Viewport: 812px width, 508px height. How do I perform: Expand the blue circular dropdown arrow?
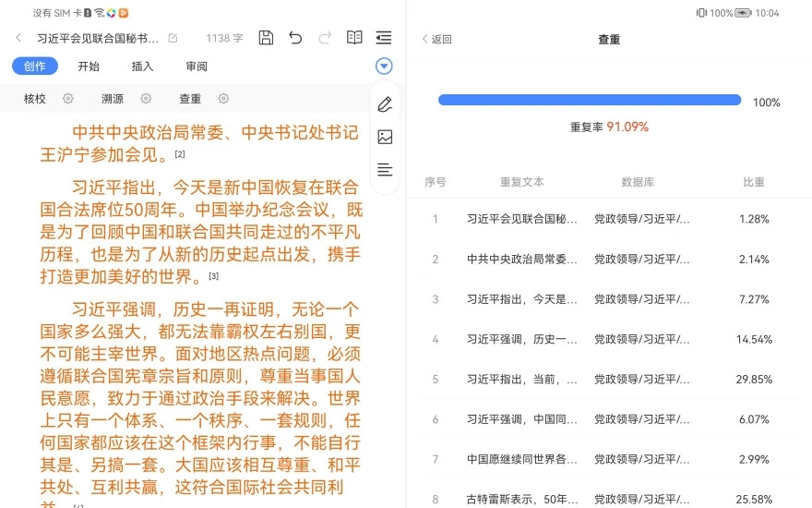click(385, 67)
